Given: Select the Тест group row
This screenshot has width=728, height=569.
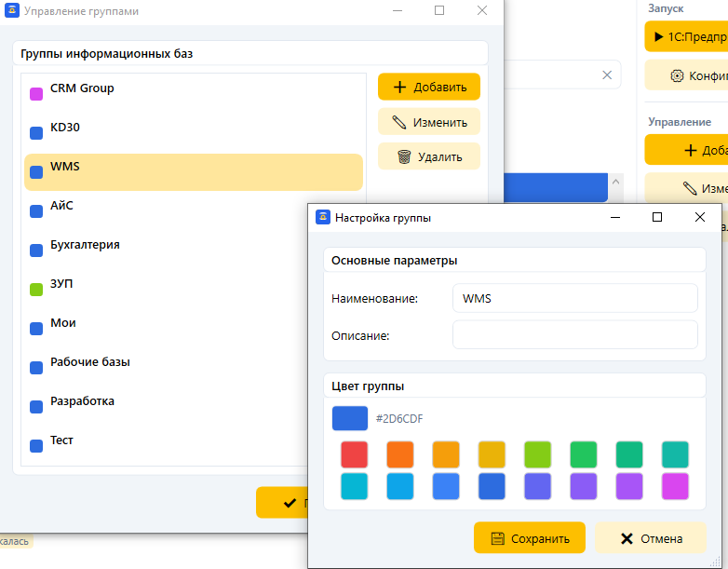Looking at the screenshot, I should click(x=166, y=445).
